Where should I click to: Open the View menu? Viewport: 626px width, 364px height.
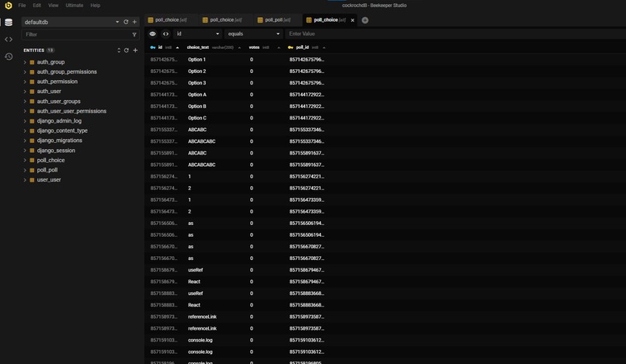point(53,5)
